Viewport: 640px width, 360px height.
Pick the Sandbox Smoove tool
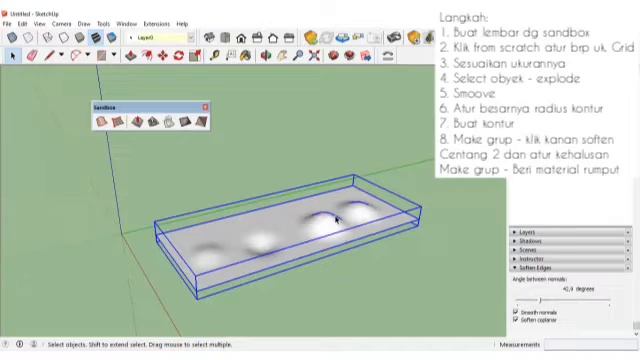click(137, 122)
